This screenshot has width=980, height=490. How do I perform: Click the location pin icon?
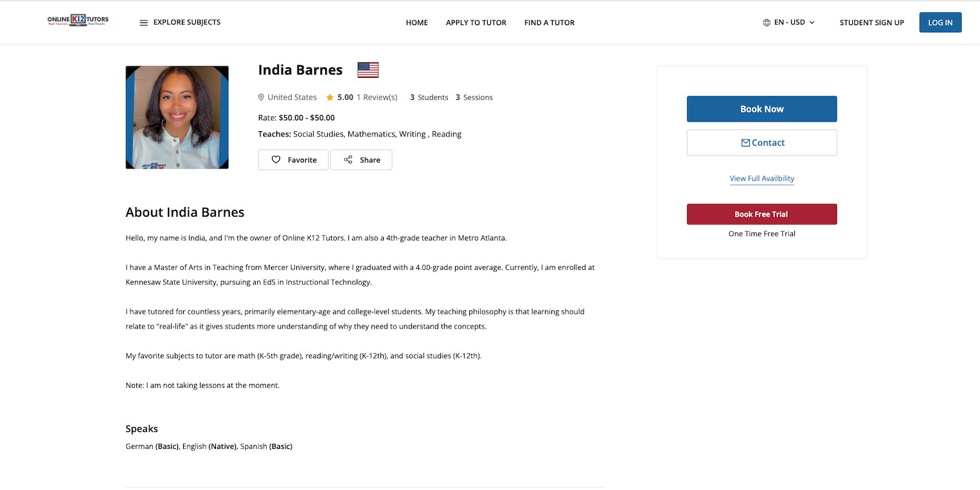pyautogui.click(x=261, y=97)
